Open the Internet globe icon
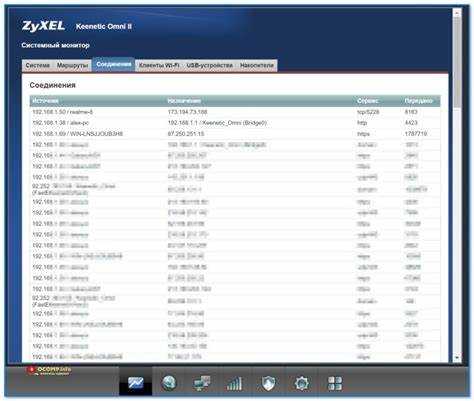 click(169, 382)
